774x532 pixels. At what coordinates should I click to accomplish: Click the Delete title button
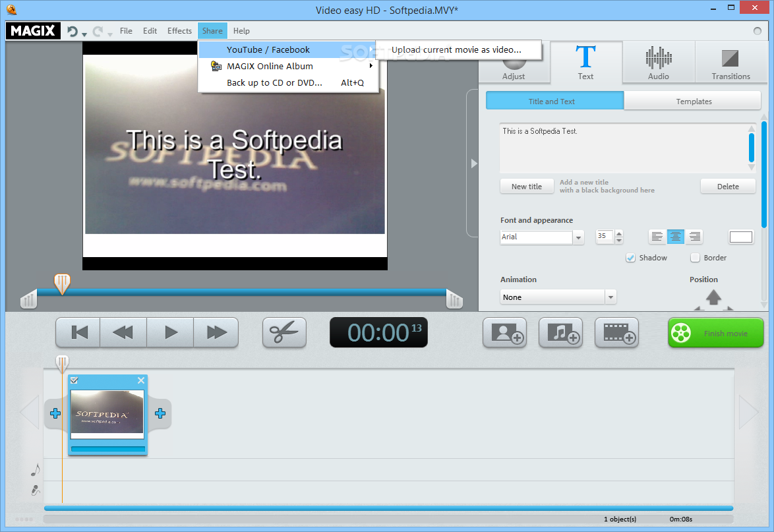pos(728,187)
